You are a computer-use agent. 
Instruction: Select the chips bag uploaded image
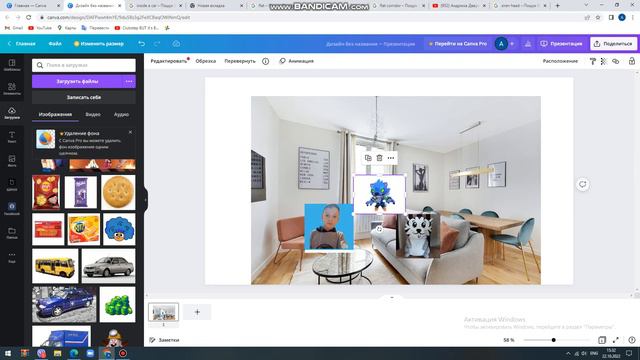(46, 192)
